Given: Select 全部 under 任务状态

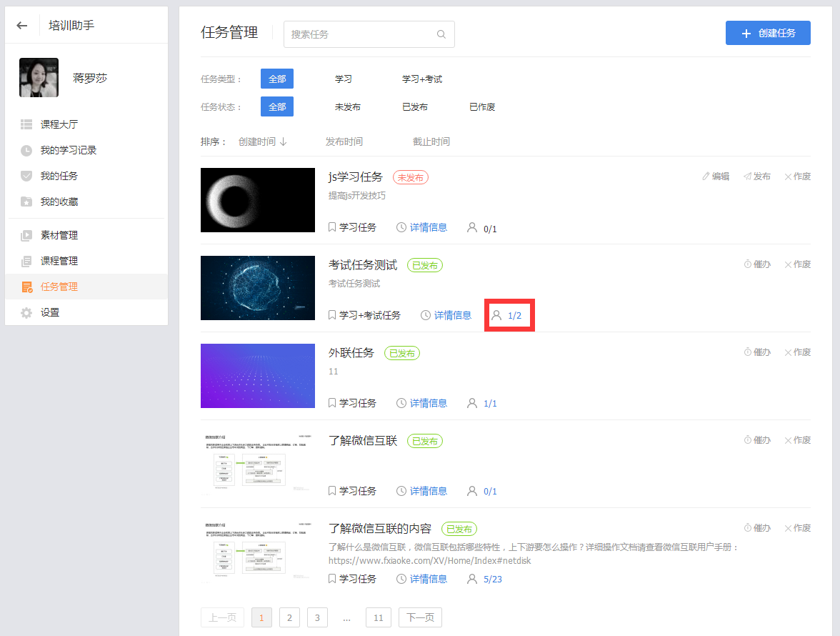Looking at the screenshot, I should (x=277, y=106).
